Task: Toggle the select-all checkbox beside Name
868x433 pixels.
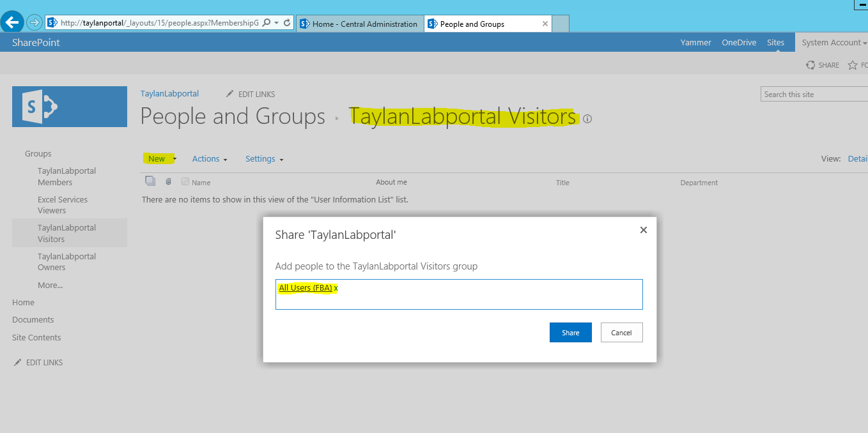Action: (185, 182)
